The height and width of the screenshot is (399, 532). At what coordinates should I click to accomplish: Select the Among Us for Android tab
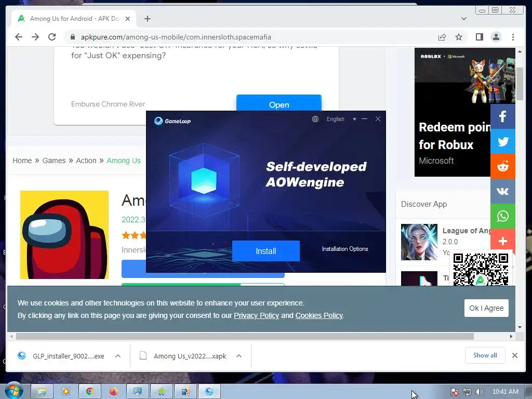point(74,19)
